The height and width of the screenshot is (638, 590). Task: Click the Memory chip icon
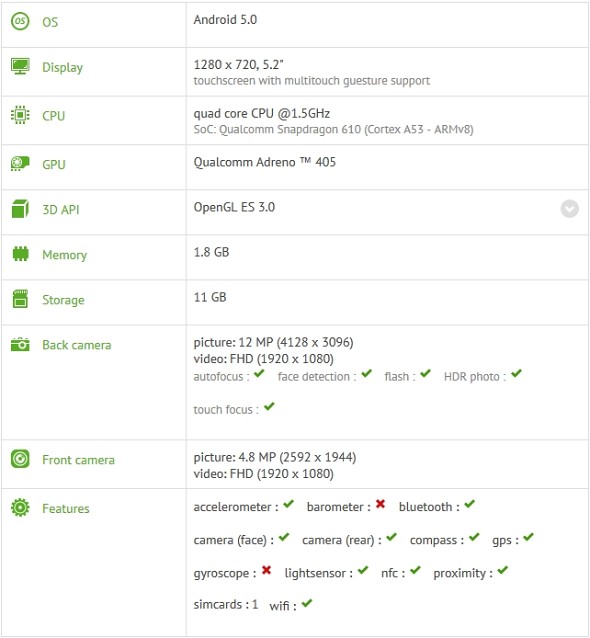click(x=20, y=254)
